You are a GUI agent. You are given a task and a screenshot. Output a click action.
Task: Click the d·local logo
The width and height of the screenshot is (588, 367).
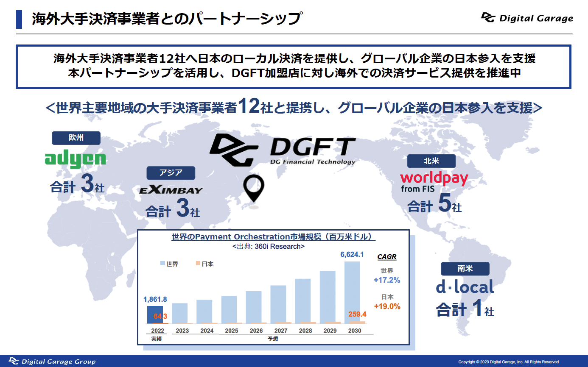(465, 287)
